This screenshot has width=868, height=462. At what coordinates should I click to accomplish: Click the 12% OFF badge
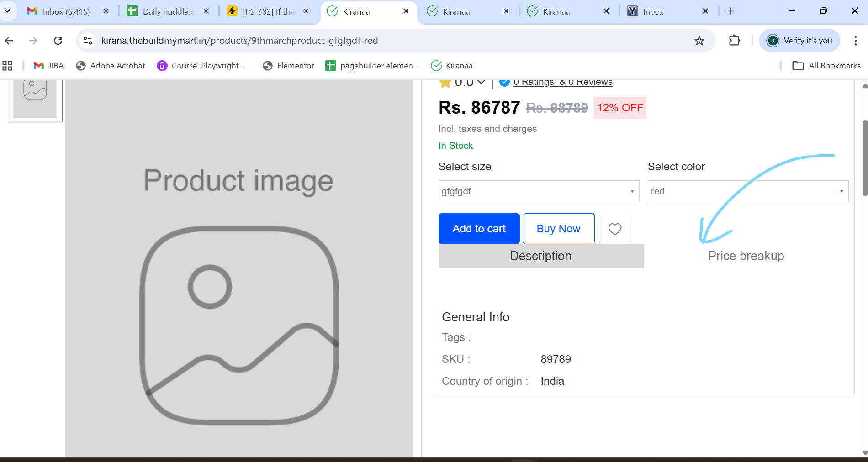coord(620,108)
